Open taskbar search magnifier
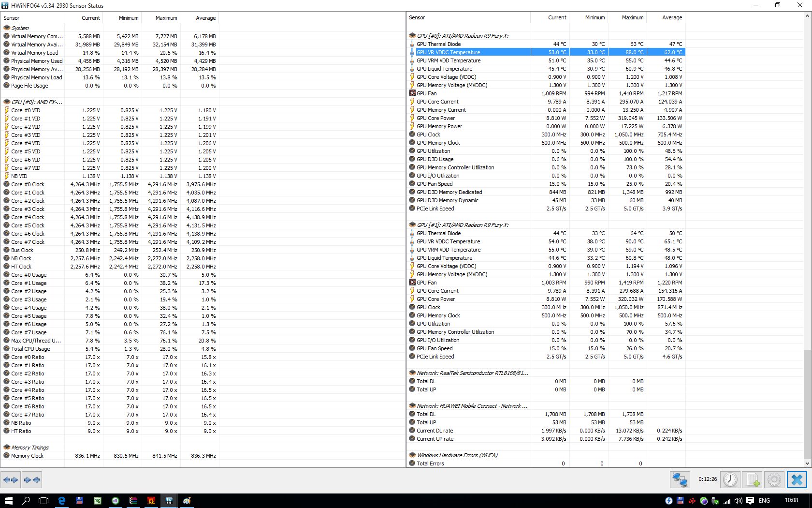Screen dimensions: 812x508 (27, 501)
